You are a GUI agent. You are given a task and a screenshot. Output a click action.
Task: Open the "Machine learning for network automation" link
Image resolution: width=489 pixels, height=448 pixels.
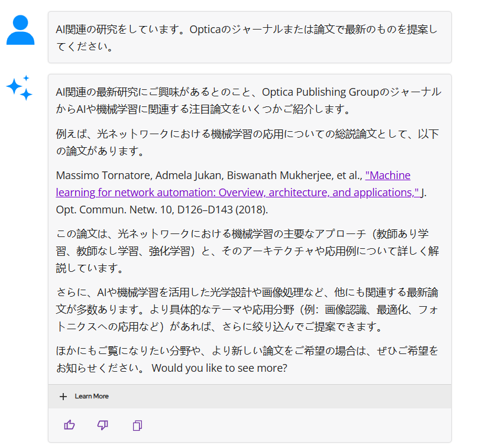388,176
